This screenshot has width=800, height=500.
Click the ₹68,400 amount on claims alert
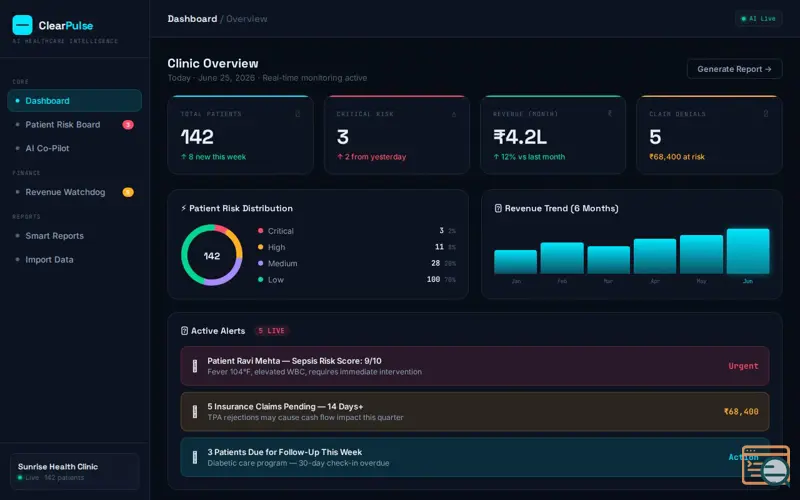(741, 412)
